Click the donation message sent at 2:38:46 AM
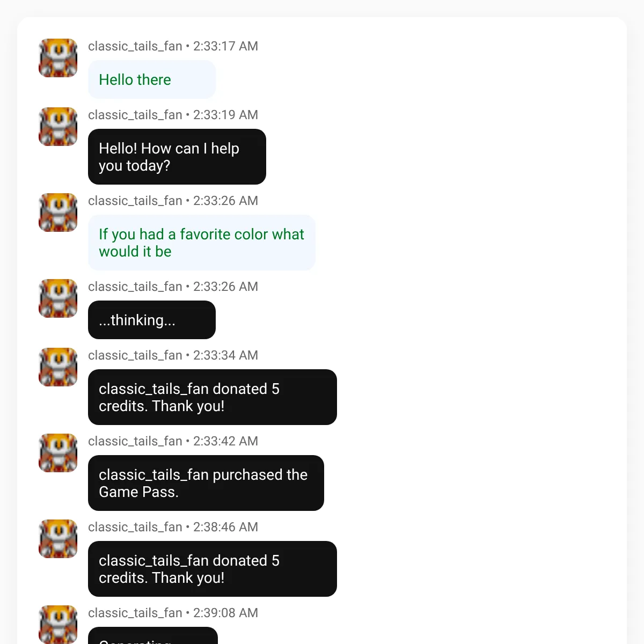 pyautogui.click(x=213, y=569)
